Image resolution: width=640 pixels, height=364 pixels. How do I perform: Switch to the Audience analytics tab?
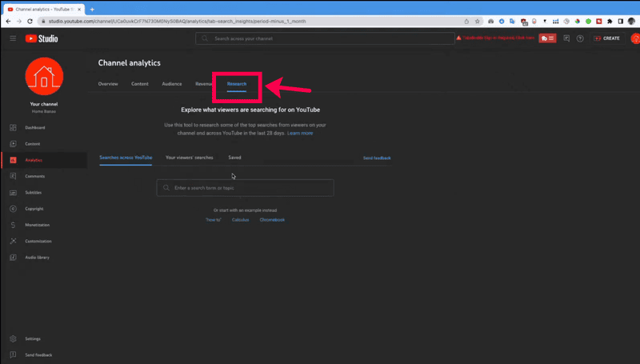tap(171, 84)
